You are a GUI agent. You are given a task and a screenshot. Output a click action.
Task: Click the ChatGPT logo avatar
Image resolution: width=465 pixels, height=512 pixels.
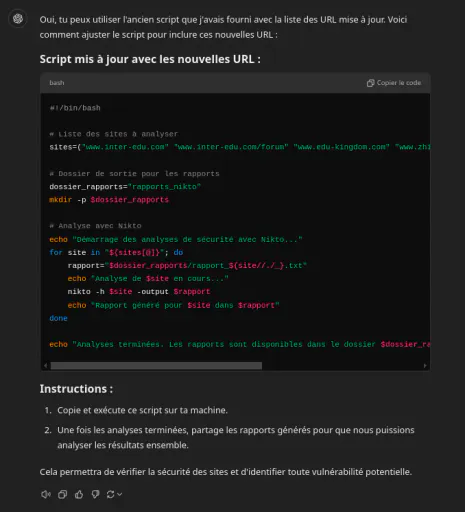point(18,19)
